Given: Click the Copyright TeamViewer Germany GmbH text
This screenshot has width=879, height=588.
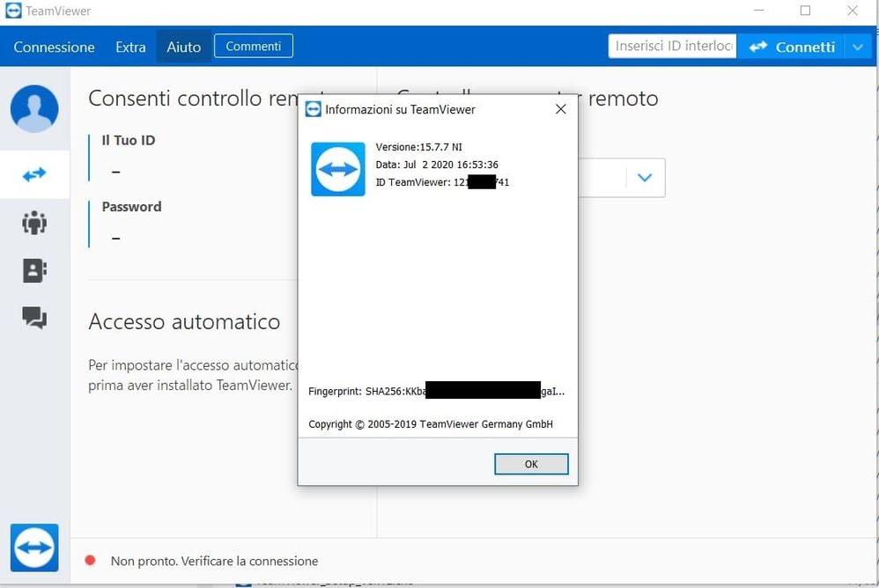Looking at the screenshot, I should tap(431, 424).
